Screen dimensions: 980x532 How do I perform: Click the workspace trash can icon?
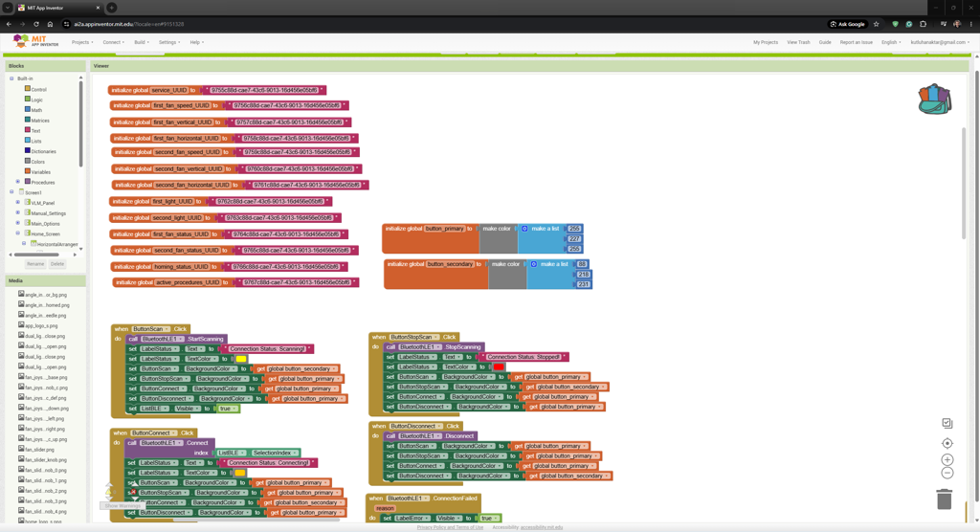tap(944, 499)
